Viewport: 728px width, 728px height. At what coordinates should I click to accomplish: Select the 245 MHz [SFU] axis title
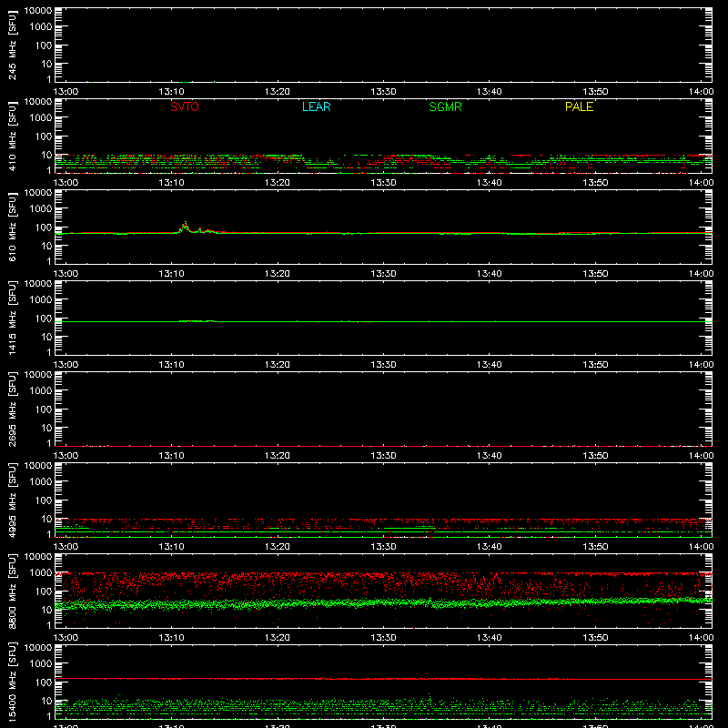click(x=13, y=45)
